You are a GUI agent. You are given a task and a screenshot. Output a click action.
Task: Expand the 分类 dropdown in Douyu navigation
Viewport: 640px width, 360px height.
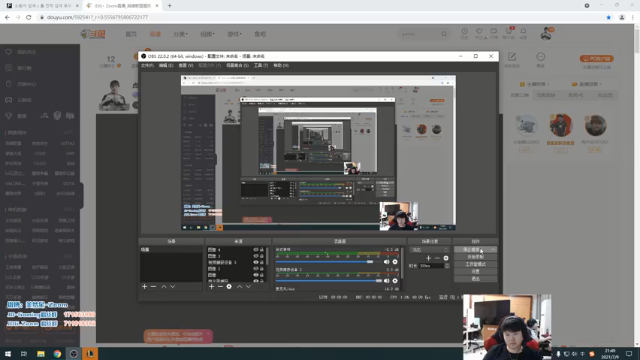point(180,34)
